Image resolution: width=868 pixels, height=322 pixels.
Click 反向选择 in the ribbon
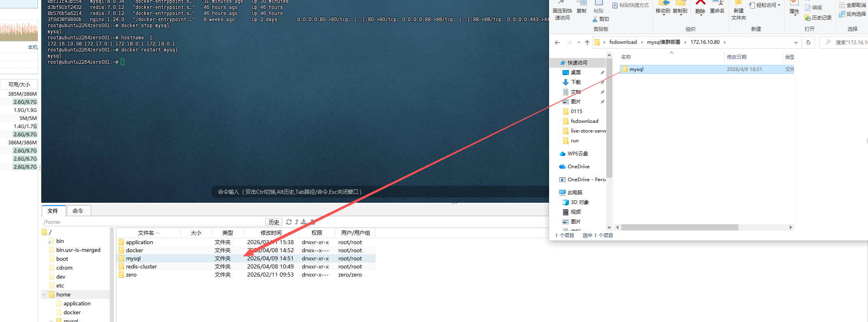coord(853,14)
